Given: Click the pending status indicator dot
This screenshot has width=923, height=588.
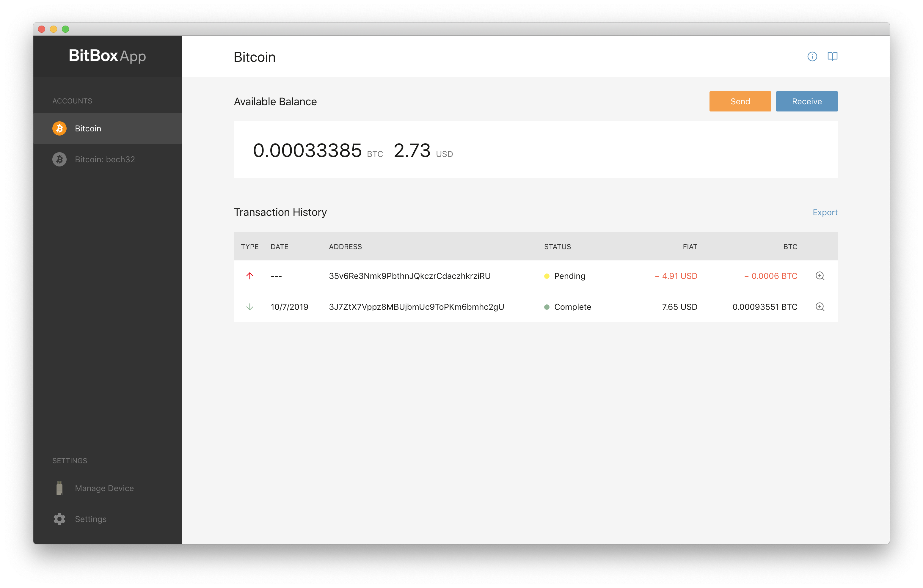Looking at the screenshot, I should tap(546, 275).
